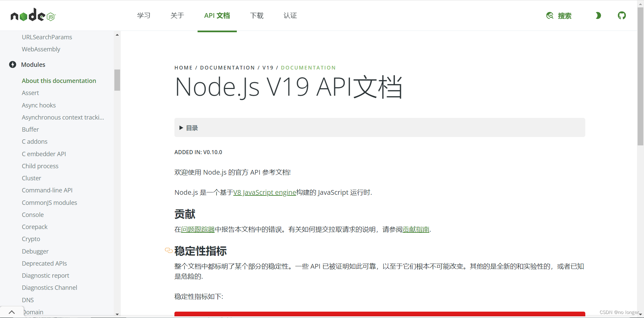644x318 pixels.
Task: Select the API 文档 tab
Action: point(217,15)
